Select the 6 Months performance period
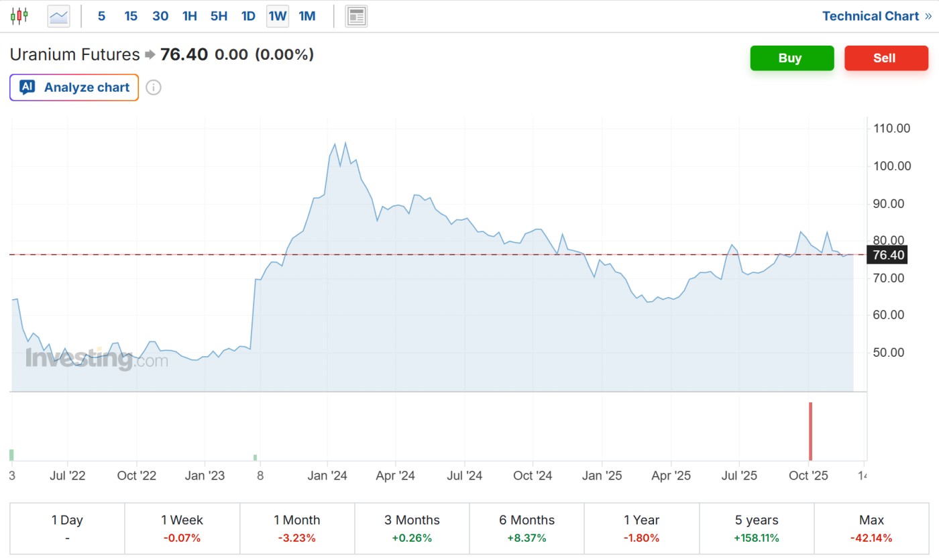Image resolution: width=939 pixels, height=560 pixels. point(527,528)
